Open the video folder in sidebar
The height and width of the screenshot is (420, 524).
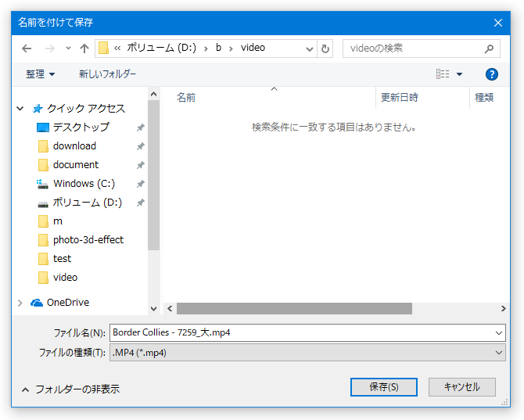pyautogui.click(x=65, y=278)
